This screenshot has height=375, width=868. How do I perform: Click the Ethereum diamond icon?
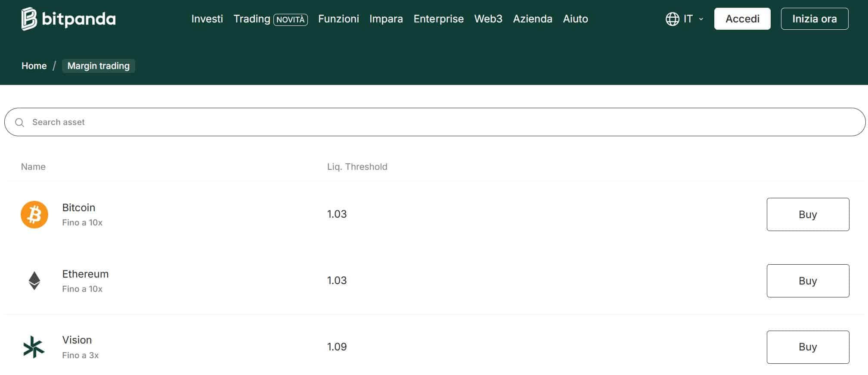click(x=34, y=281)
